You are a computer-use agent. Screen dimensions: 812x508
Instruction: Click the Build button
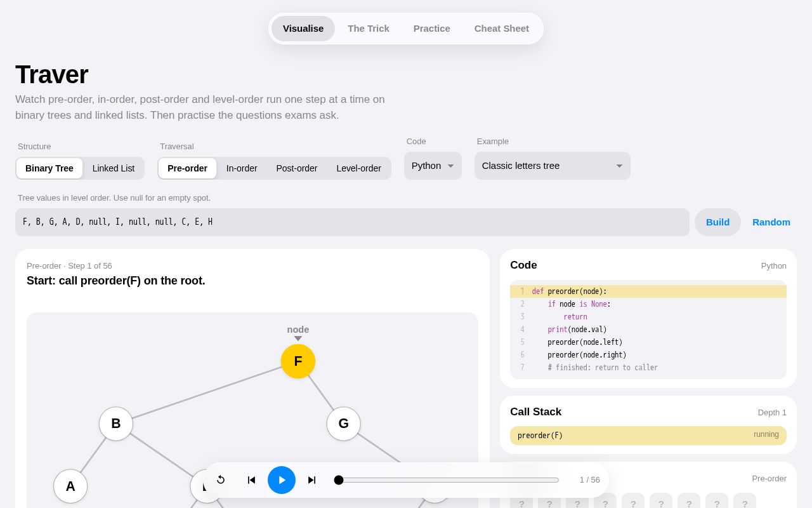click(717, 222)
